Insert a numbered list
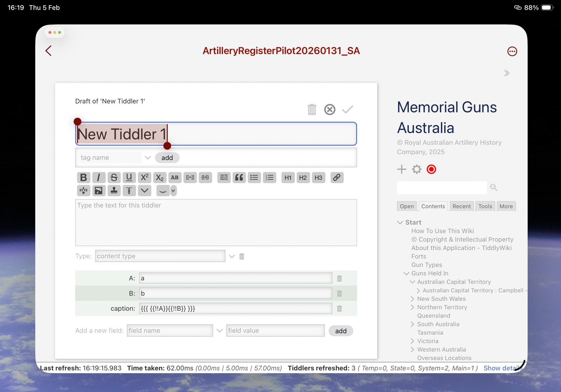Viewport: 561px width, 392px height. click(x=269, y=177)
